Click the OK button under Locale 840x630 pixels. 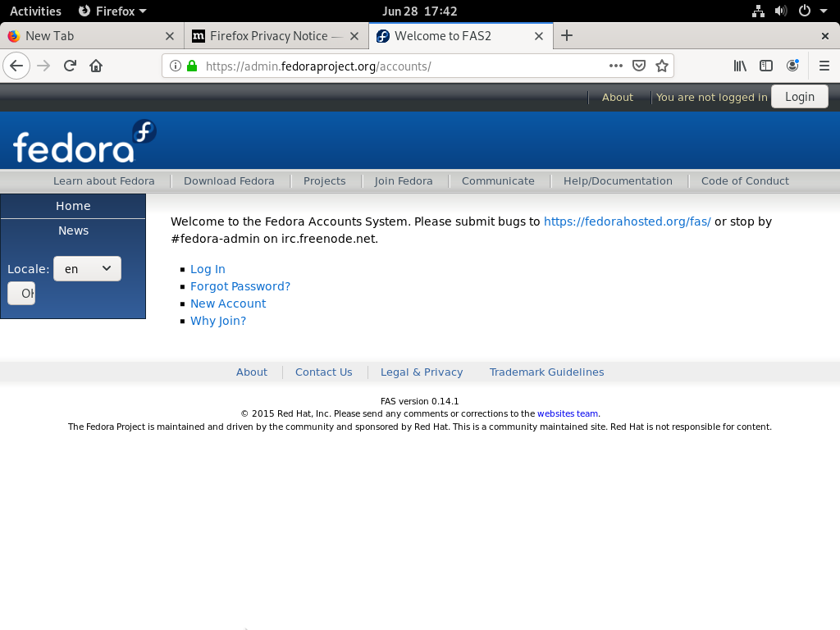(x=21, y=294)
